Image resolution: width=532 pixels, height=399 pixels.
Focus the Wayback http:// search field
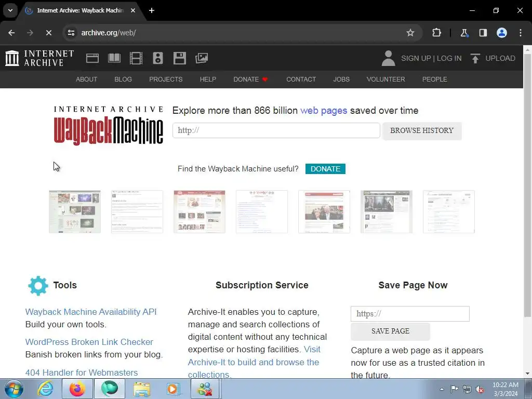(276, 130)
